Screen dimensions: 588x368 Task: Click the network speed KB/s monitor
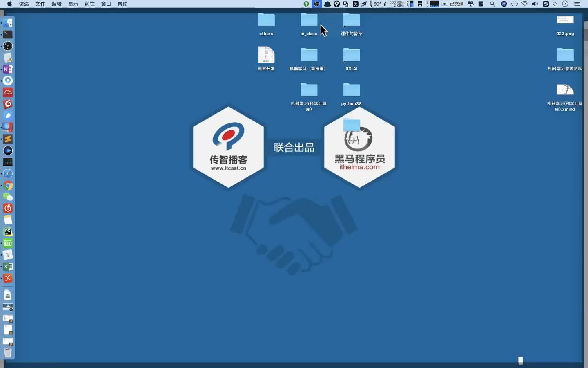pos(396,4)
